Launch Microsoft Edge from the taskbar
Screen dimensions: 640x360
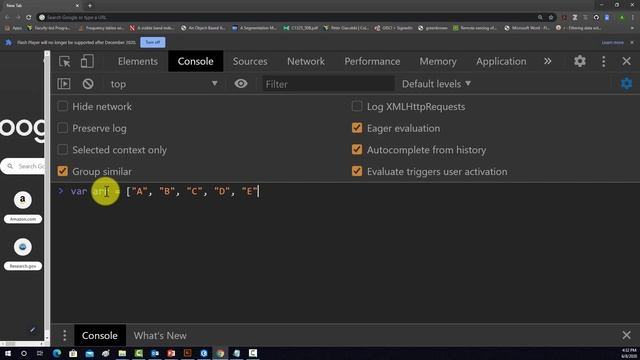57,353
